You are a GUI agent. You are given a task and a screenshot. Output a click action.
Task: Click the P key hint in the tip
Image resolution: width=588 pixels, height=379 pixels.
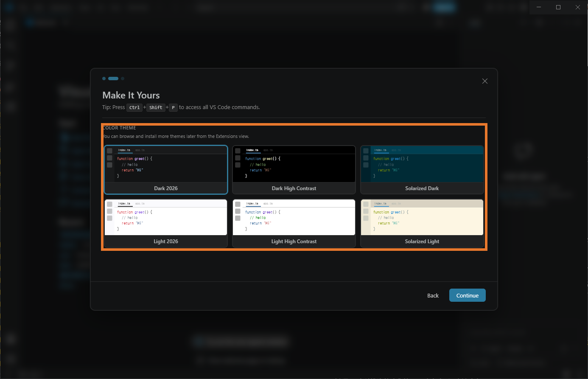point(173,107)
